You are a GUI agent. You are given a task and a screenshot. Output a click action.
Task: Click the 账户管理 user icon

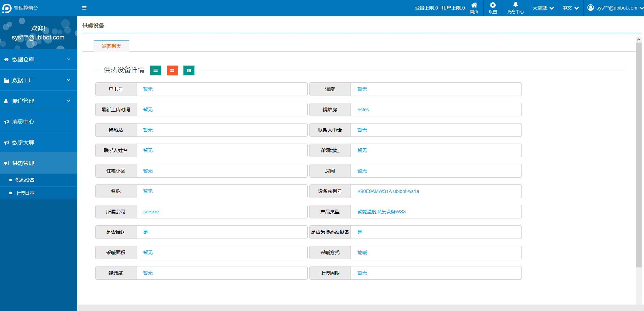6,101
